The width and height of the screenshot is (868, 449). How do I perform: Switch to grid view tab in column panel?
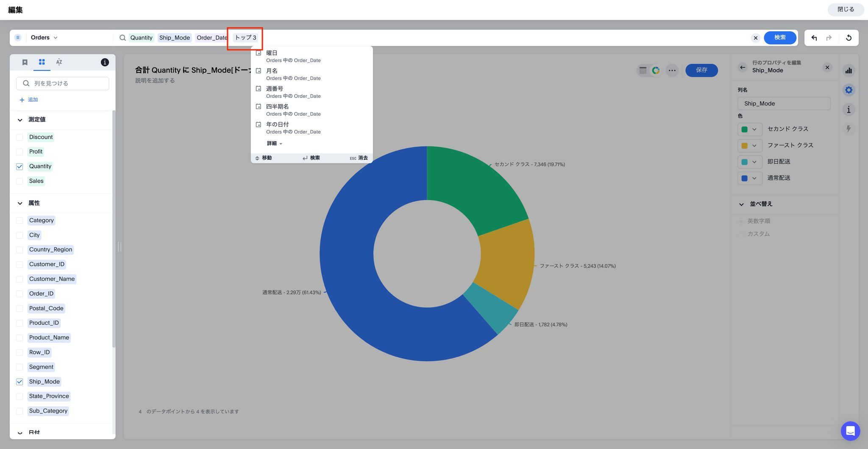tap(42, 62)
